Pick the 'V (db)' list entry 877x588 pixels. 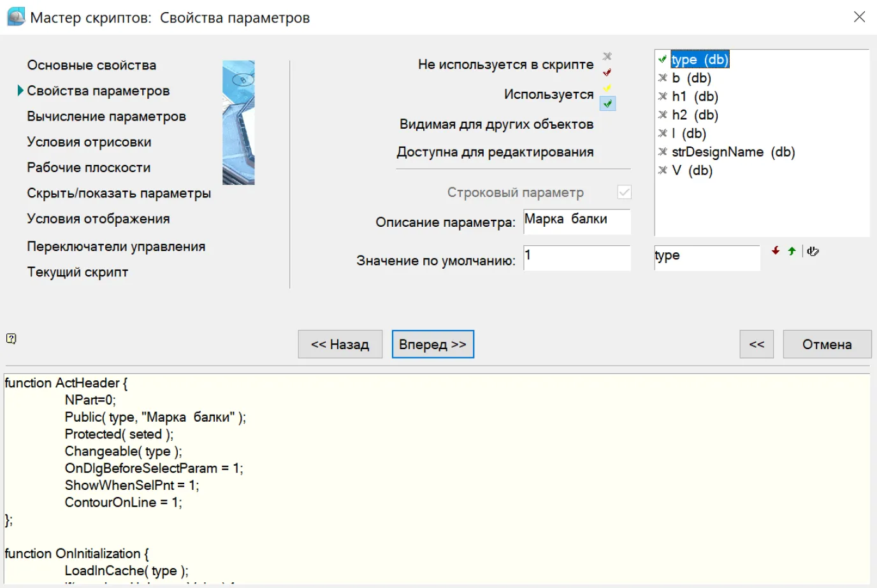692,171
